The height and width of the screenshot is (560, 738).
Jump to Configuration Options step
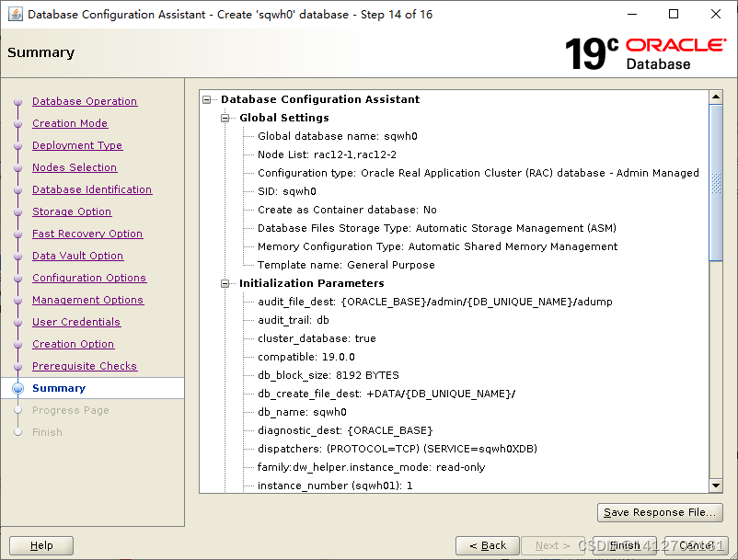[x=89, y=278]
